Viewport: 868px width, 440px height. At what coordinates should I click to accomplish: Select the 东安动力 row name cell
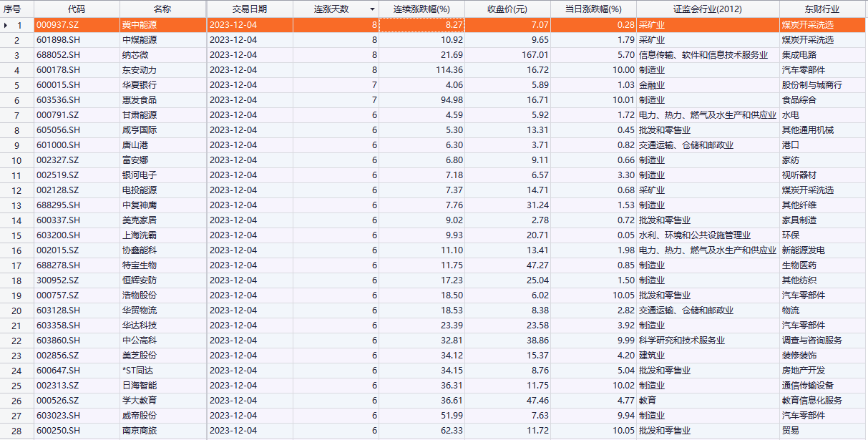pyautogui.click(x=140, y=70)
